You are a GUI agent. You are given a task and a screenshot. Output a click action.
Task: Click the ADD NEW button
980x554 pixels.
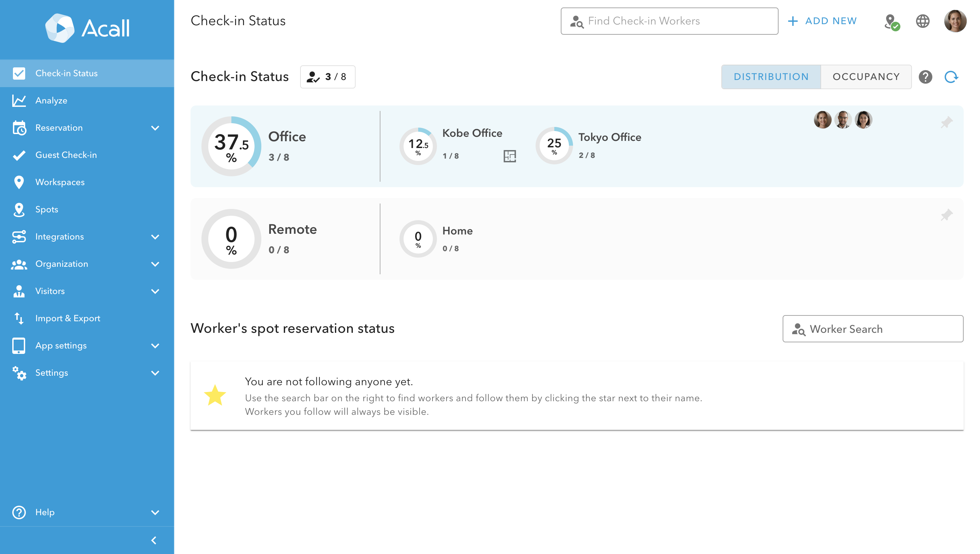tap(822, 21)
